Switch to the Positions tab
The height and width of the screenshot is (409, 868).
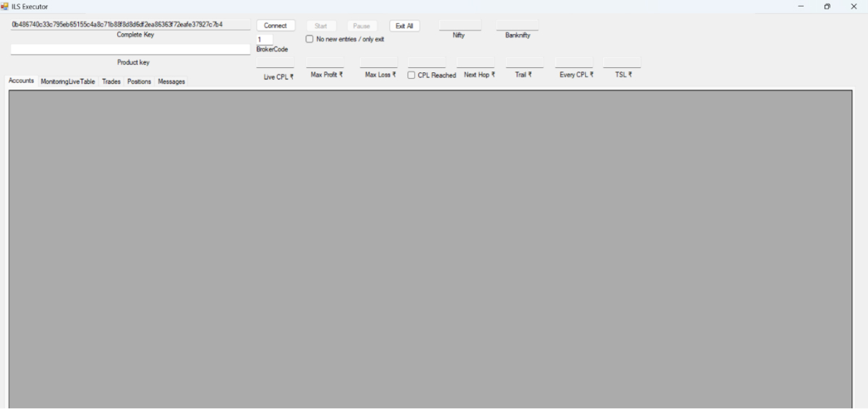tap(139, 82)
